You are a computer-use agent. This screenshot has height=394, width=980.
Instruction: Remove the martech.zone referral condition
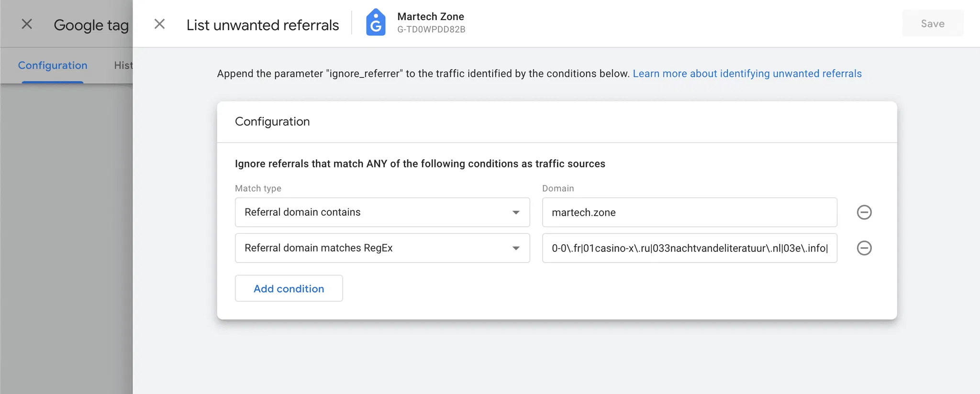coord(864,212)
